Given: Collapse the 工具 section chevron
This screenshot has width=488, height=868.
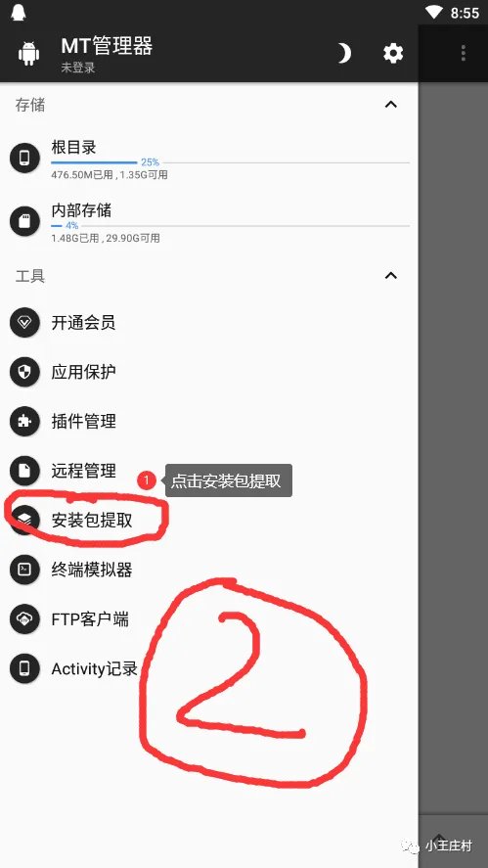Looking at the screenshot, I should (391, 275).
